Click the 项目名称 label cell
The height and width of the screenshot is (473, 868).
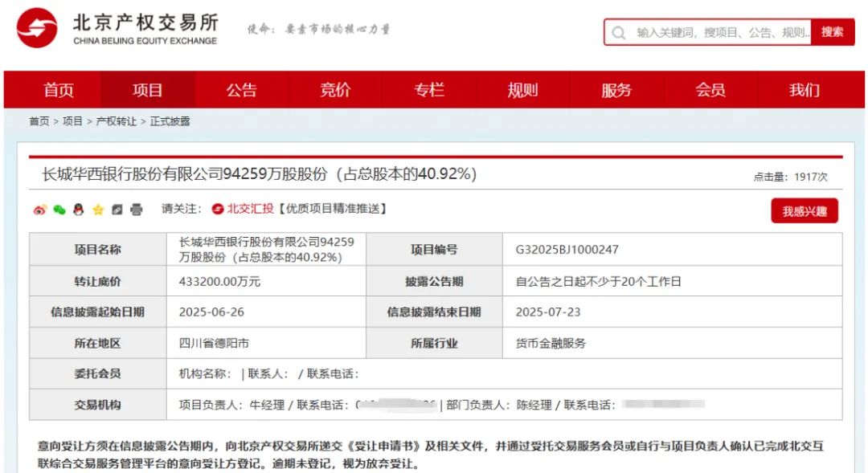tap(98, 250)
